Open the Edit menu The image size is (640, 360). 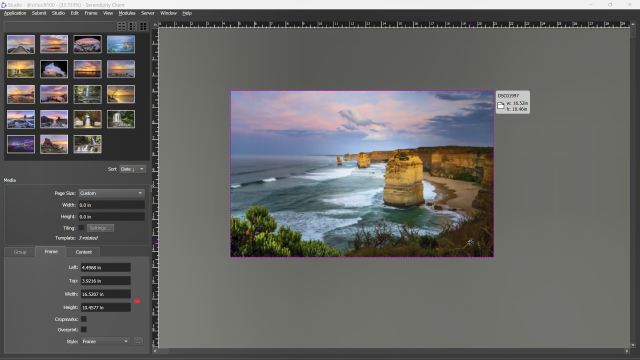coord(75,13)
